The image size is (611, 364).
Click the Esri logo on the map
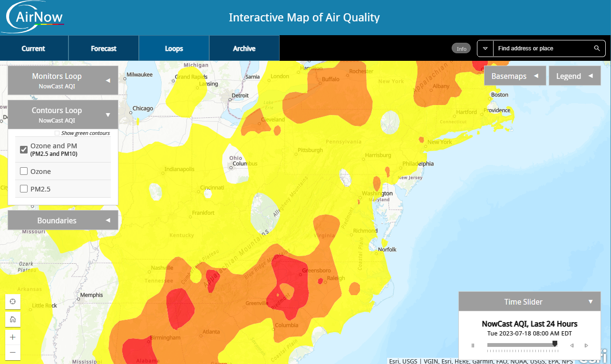[594, 356]
